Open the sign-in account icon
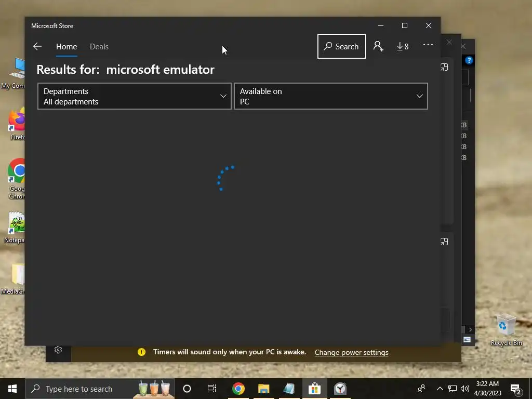 click(x=378, y=46)
